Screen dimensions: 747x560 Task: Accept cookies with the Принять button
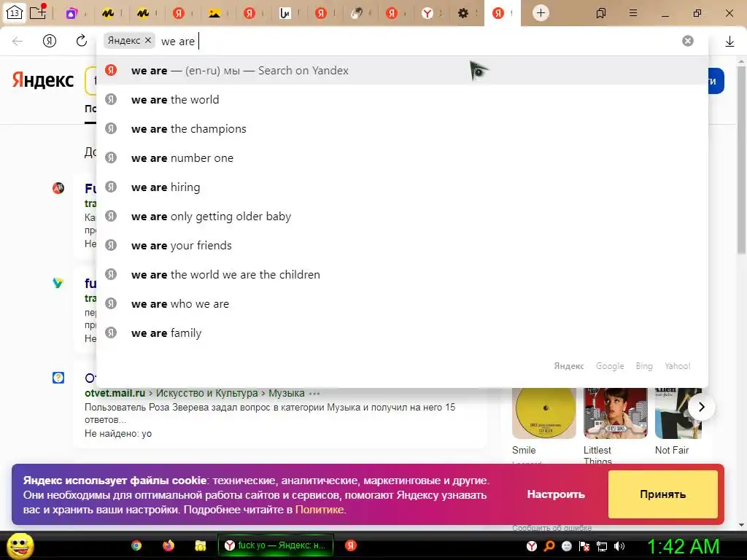(662, 494)
